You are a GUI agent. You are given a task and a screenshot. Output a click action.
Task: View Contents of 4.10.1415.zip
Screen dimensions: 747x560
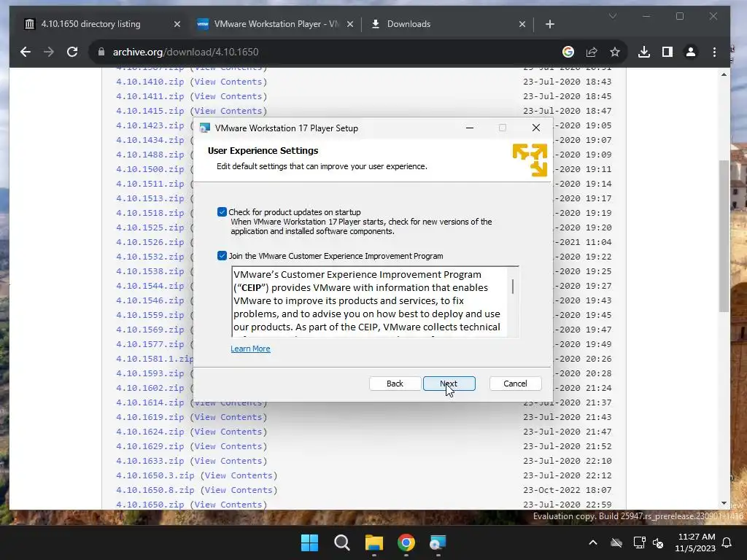click(x=228, y=111)
